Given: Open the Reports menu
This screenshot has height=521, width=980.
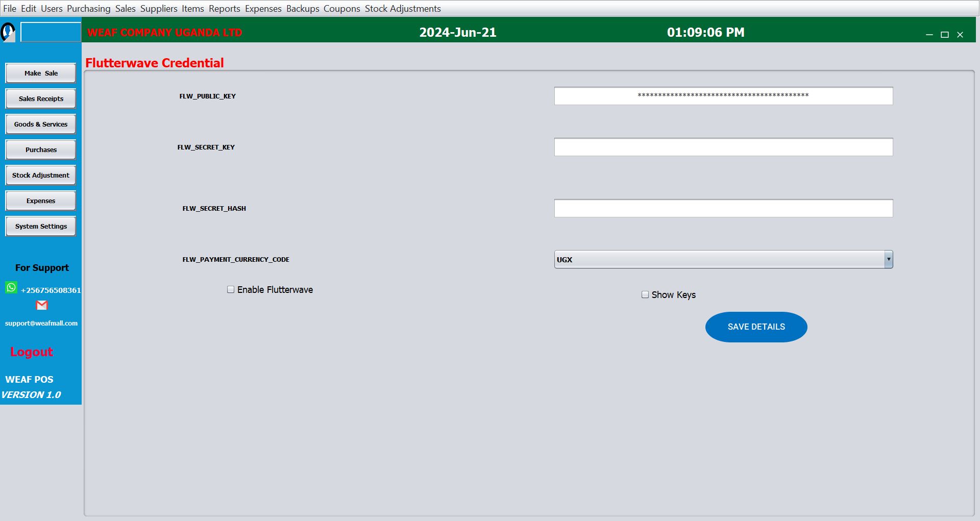Looking at the screenshot, I should point(225,9).
